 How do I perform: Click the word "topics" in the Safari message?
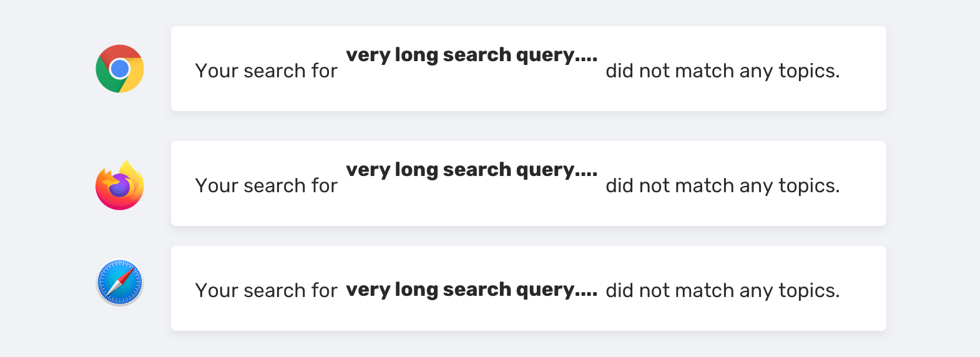click(808, 291)
